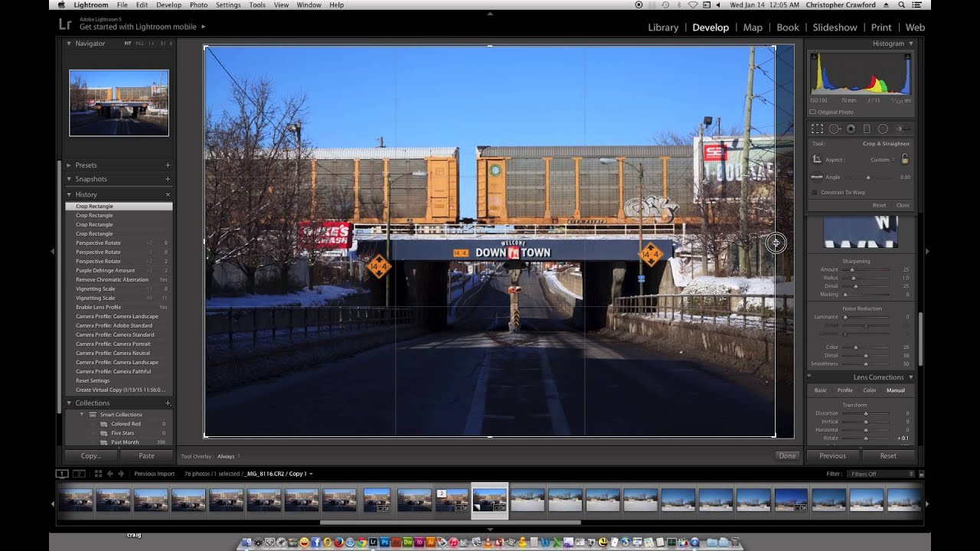
Task: Close the Crop & Straighten tool panel
Action: point(903,205)
